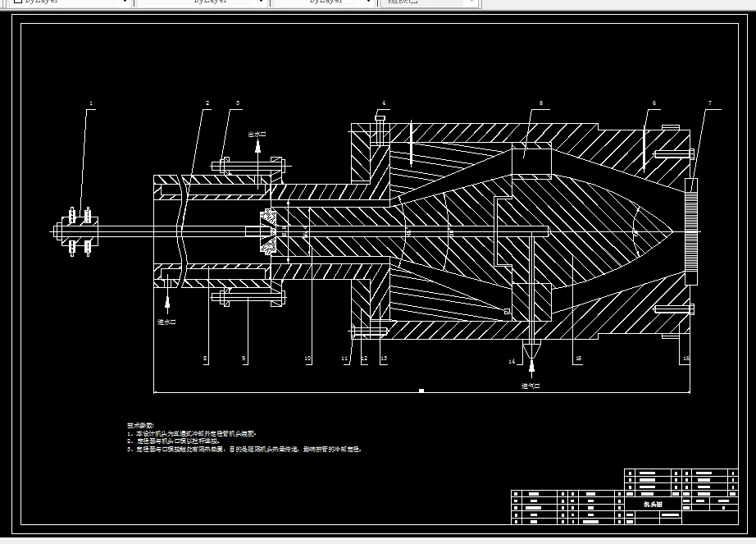Click the grip on the overall dimension line
Viewport: 756px width, 544px height.
pos(421,391)
